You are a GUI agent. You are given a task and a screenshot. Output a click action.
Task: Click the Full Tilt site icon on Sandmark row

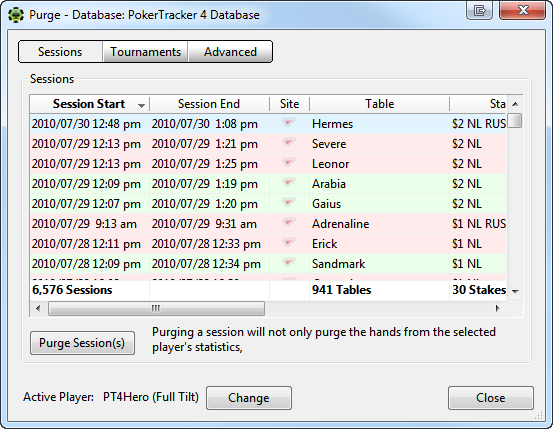point(288,262)
